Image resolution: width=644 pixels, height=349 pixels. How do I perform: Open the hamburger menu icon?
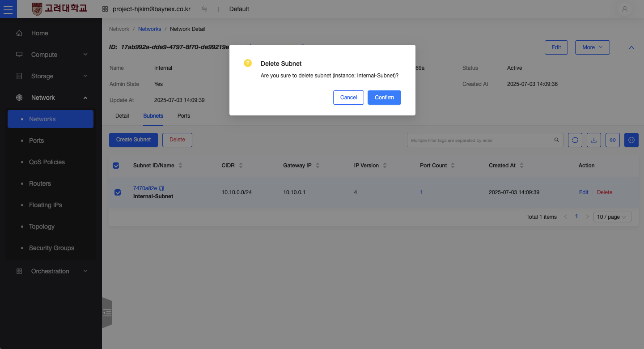[8, 9]
